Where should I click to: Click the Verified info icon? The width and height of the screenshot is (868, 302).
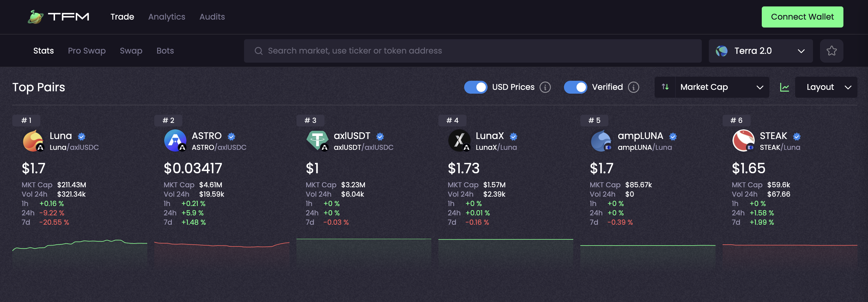(633, 87)
